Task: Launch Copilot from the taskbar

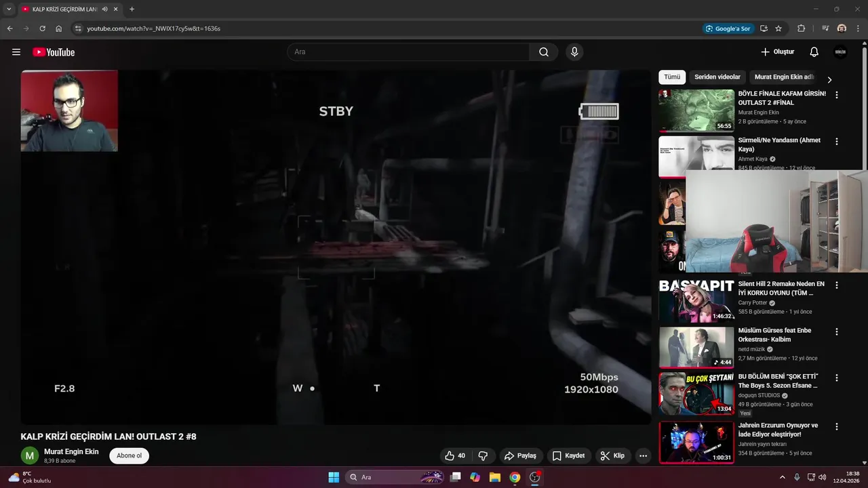Action: click(x=475, y=477)
